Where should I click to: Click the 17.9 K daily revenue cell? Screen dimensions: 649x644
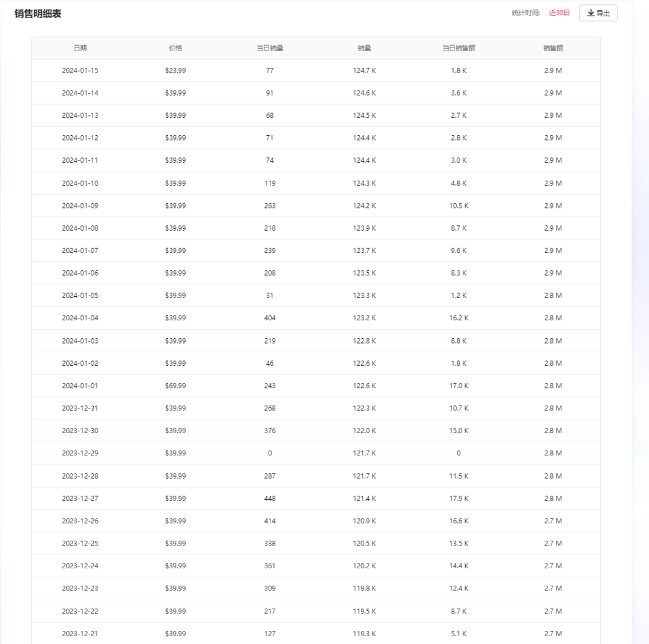tap(459, 498)
